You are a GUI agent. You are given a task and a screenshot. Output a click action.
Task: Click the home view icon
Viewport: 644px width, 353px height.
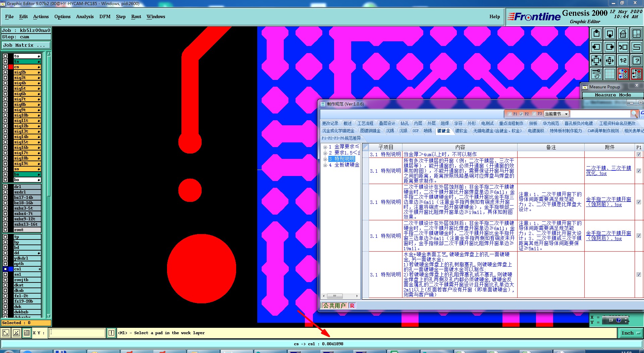click(623, 34)
